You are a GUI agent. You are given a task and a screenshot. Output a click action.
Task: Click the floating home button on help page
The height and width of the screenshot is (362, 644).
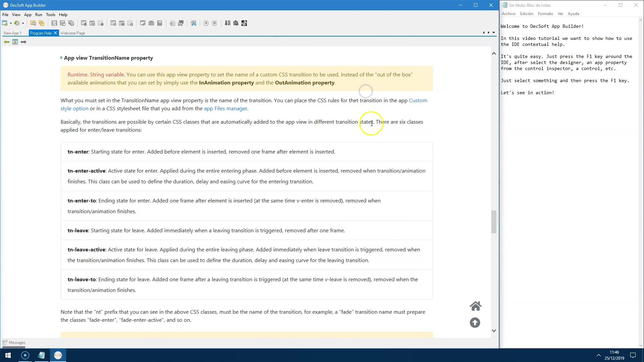[475, 306]
